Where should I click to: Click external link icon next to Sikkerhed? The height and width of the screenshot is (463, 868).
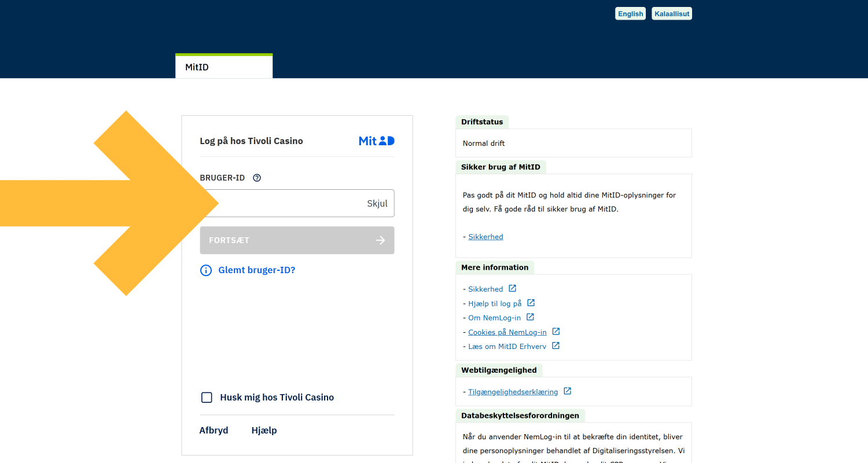(x=512, y=288)
